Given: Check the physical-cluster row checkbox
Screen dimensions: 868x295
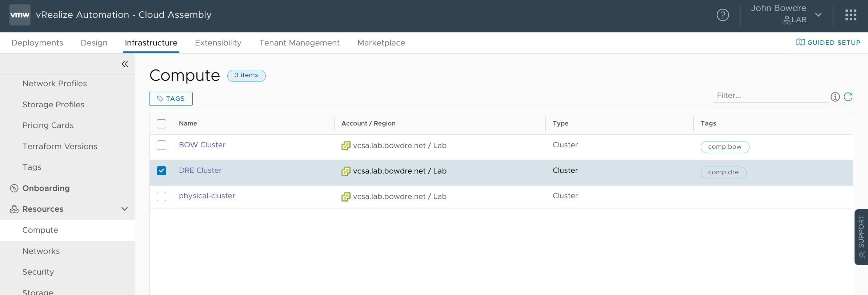Looking at the screenshot, I should click(x=161, y=196).
